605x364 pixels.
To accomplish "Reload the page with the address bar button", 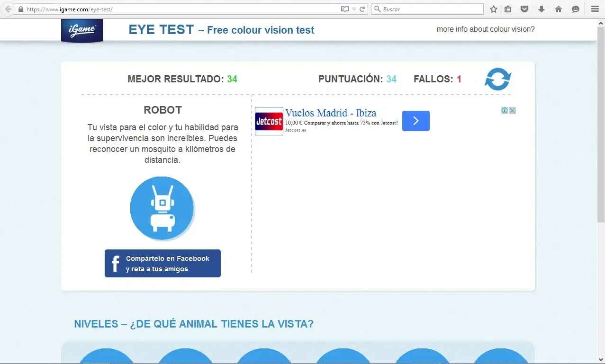I will pos(362,9).
